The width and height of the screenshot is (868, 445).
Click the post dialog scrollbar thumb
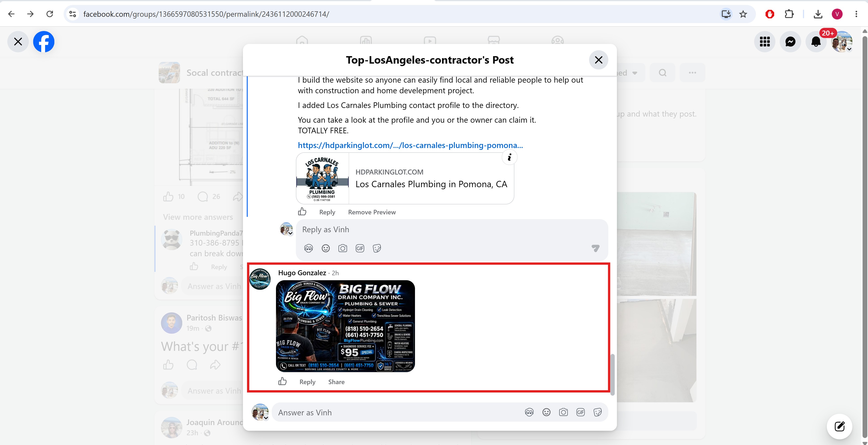612,374
